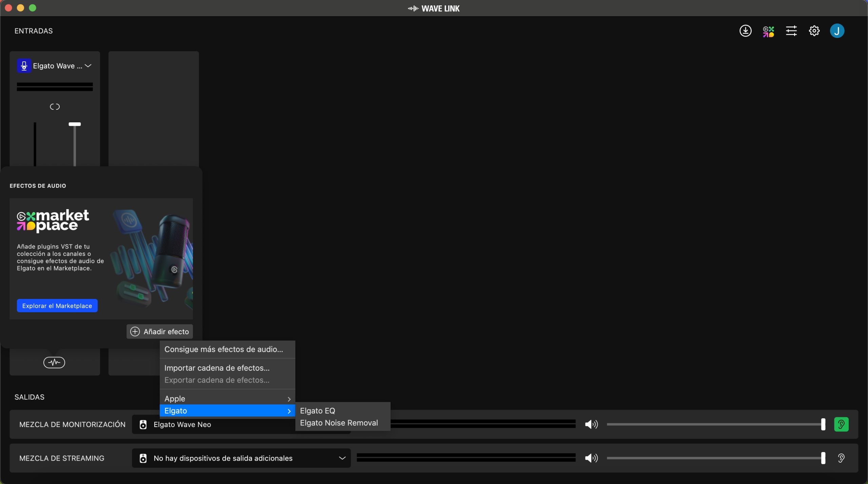Toggle the green ear listen button for monitoring mix
Screen dimensions: 868x484
(841, 424)
